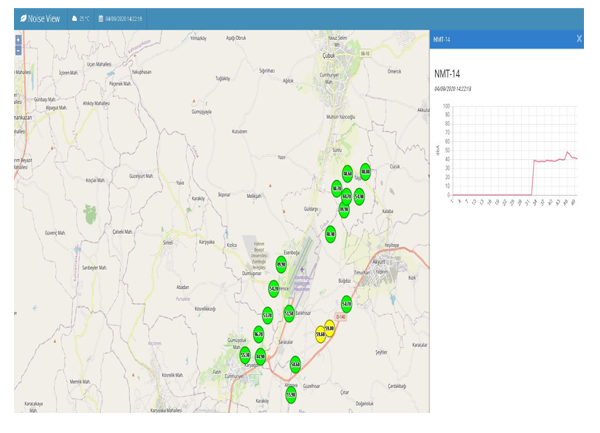Click the calendar icon in header

click(x=101, y=18)
